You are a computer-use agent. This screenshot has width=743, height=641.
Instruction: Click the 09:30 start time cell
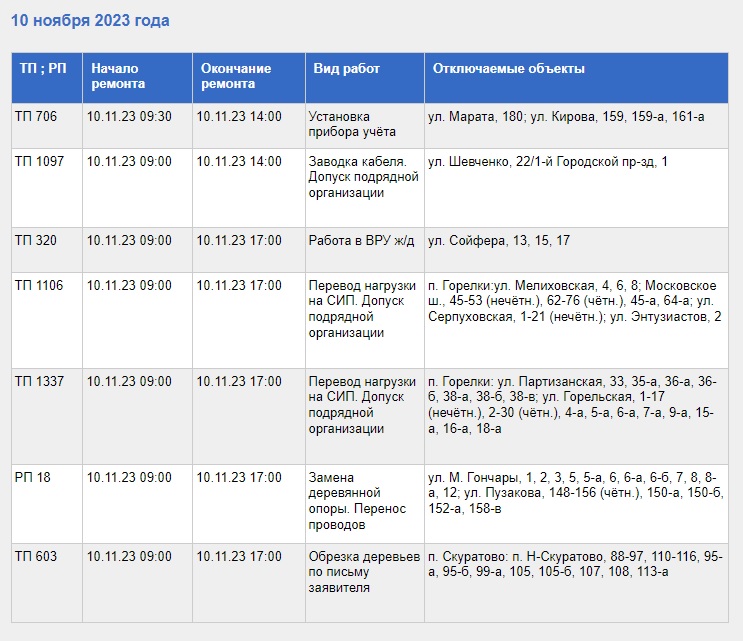(x=129, y=117)
